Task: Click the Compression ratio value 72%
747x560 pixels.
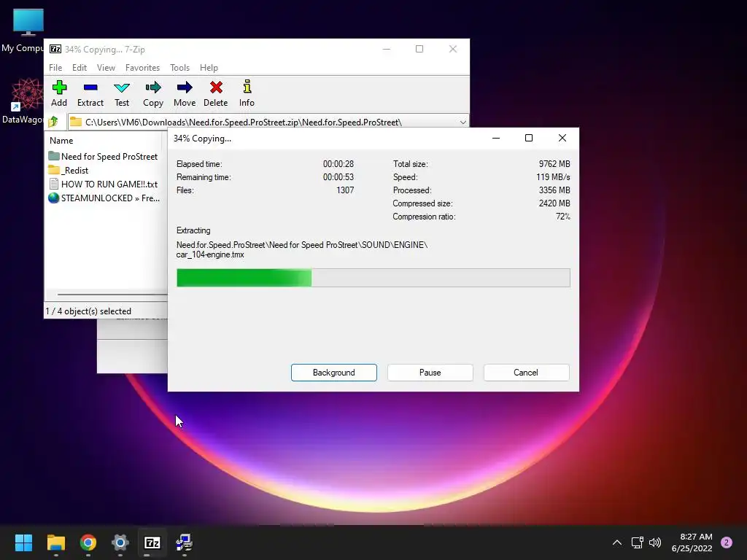Action: pyautogui.click(x=562, y=216)
